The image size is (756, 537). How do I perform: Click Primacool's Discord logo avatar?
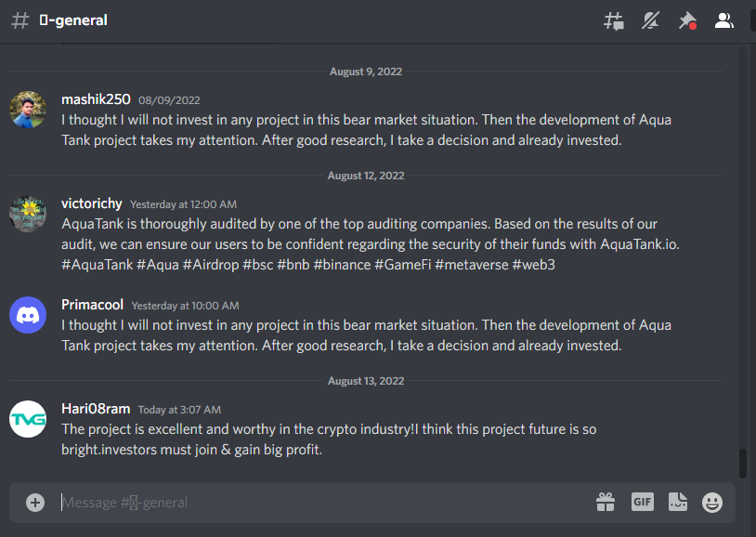[28, 315]
